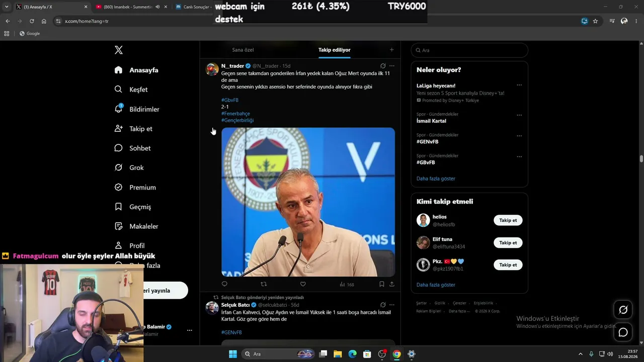Click the browser home button
The image size is (644, 362).
pyautogui.click(x=44, y=21)
